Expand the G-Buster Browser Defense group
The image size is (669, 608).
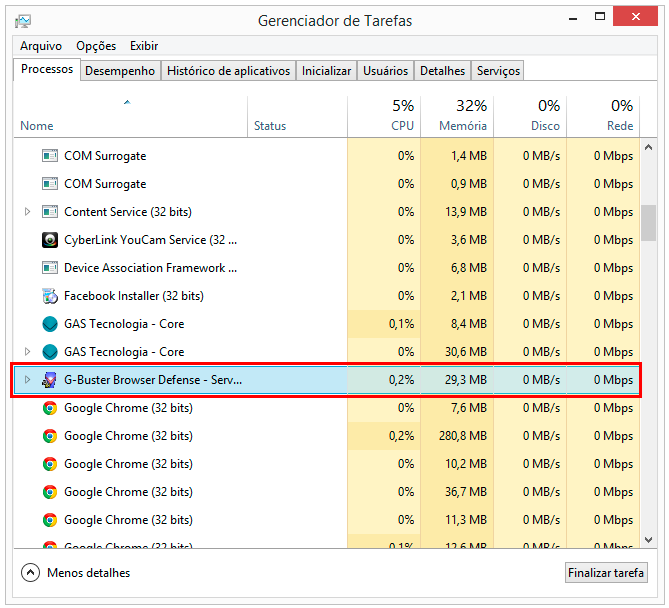(27, 380)
